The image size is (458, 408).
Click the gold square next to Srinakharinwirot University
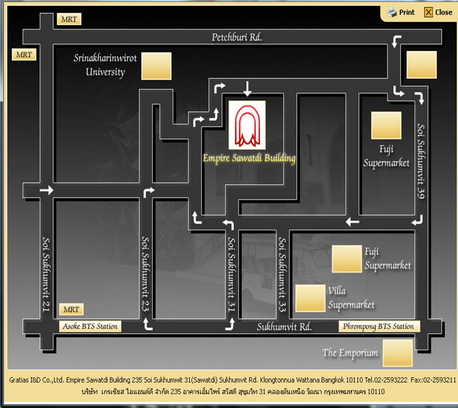click(x=156, y=66)
